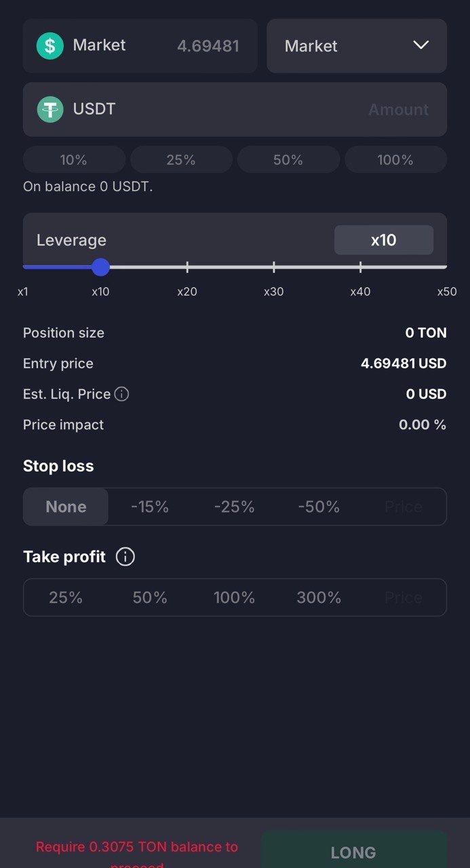Open the Market order type dropdown
Viewport: 470px width, 868px height.
pyautogui.click(x=356, y=46)
